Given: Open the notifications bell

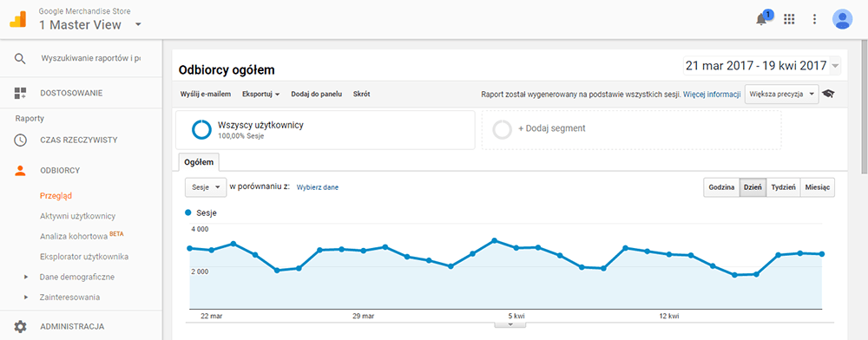Looking at the screenshot, I should point(762,19).
